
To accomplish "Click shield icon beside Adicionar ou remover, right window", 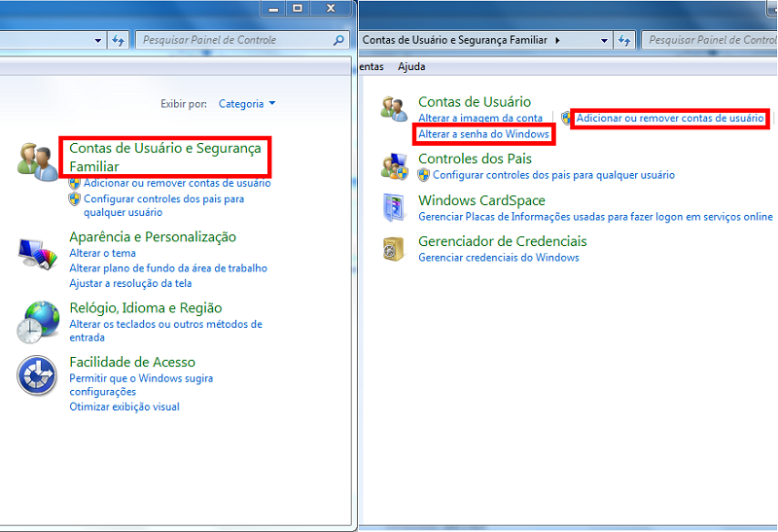I will point(566,118).
